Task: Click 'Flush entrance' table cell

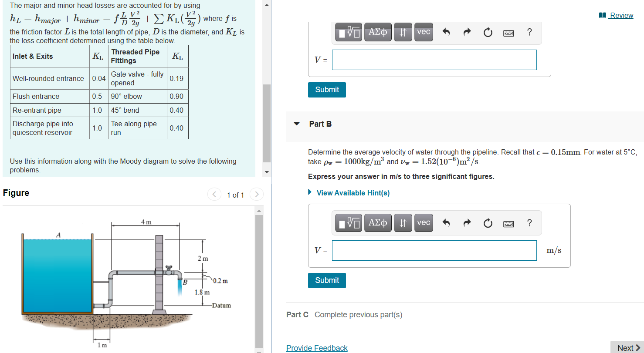Action: point(50,96)
